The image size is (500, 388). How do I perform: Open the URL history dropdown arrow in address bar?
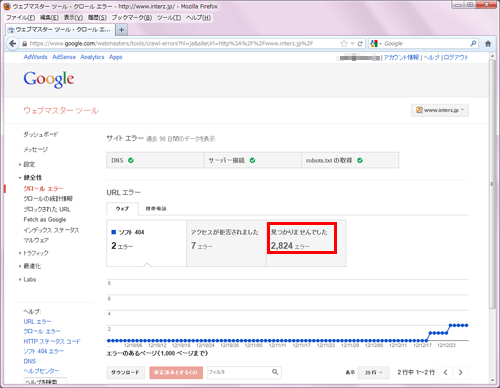coord(352,44)
